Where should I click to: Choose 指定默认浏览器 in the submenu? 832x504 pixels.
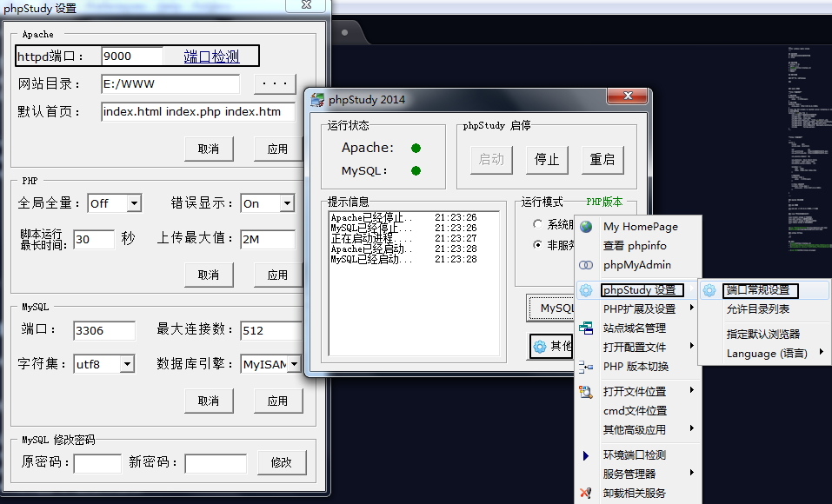point(763,335)
